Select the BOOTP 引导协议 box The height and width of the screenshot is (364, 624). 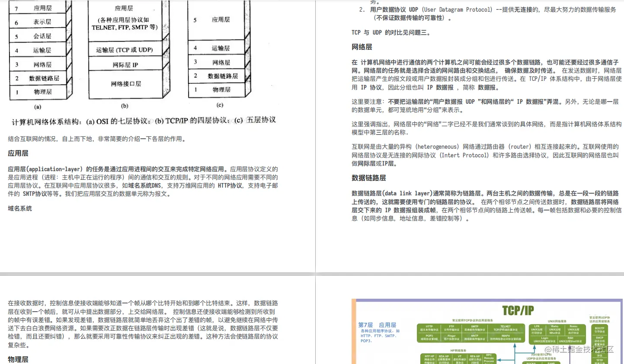click(599, 329)
